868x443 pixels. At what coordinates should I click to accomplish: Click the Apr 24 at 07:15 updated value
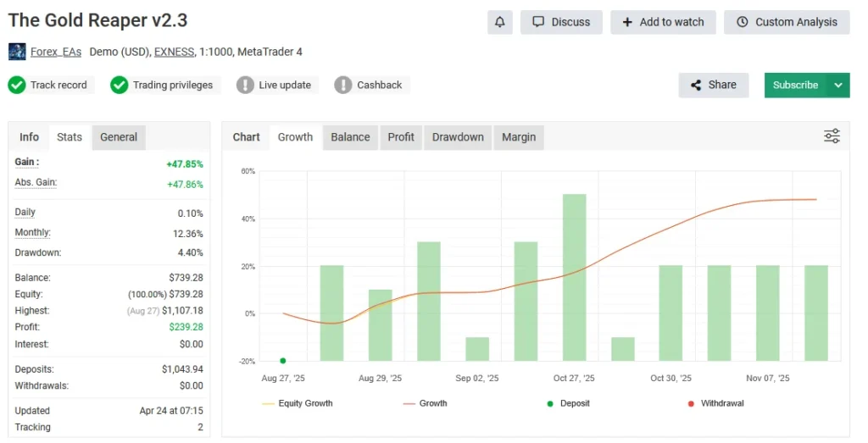[x=171, y=411]
